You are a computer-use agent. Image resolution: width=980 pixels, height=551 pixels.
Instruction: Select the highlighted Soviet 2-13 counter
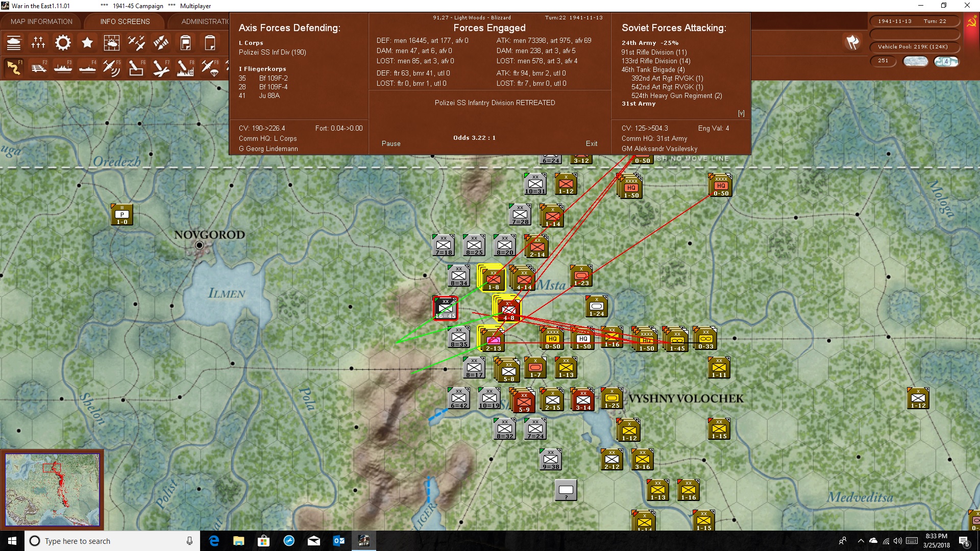pyautogui.click(x=494, y=340)
